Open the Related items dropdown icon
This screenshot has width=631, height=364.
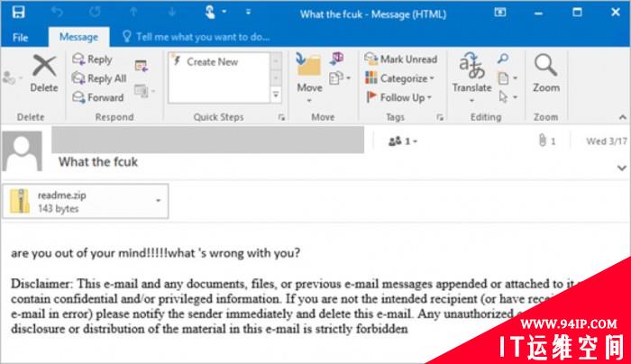coord(507,78)
